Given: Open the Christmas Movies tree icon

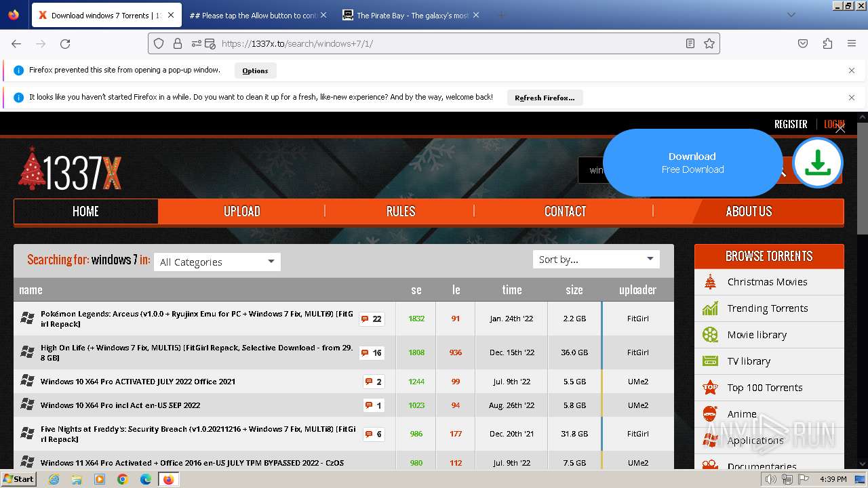Looking at the screenshot, I should pos(710,282).
